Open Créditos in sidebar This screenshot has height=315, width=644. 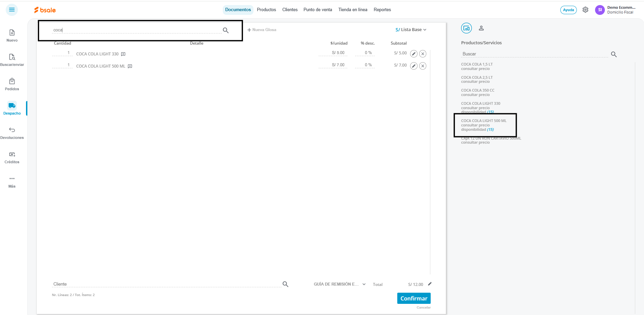click(x=12, y=157)
